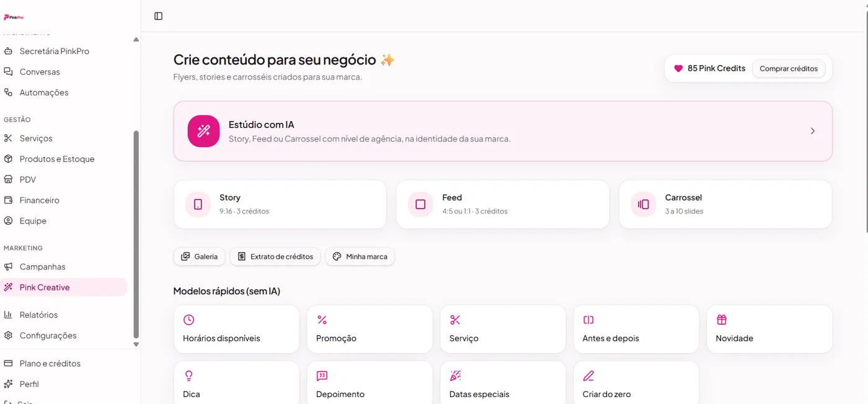868x404 pixels.
Task: Open the Estúdio com IA banner
Action: (x=503, y=131)
